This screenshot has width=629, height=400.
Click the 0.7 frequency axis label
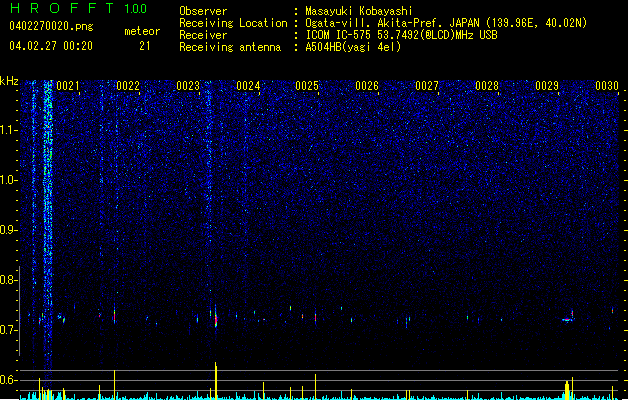tap(8, 330)
